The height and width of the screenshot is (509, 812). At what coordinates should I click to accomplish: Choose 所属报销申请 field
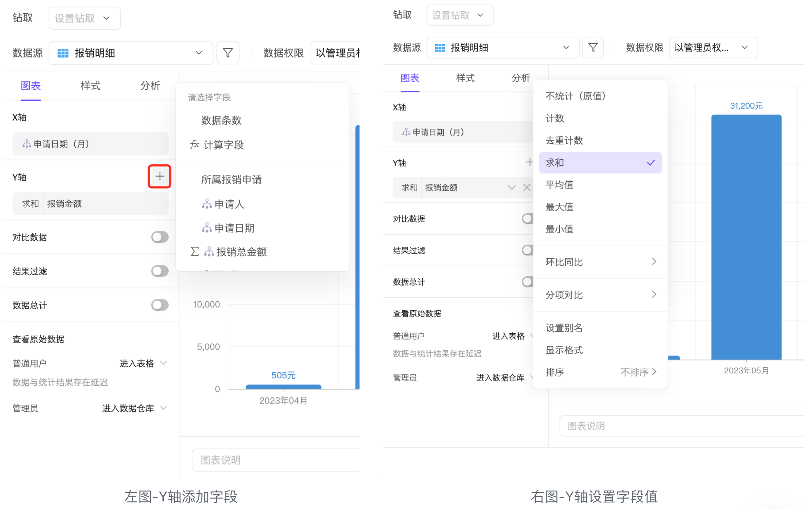(x=263, y=180)
